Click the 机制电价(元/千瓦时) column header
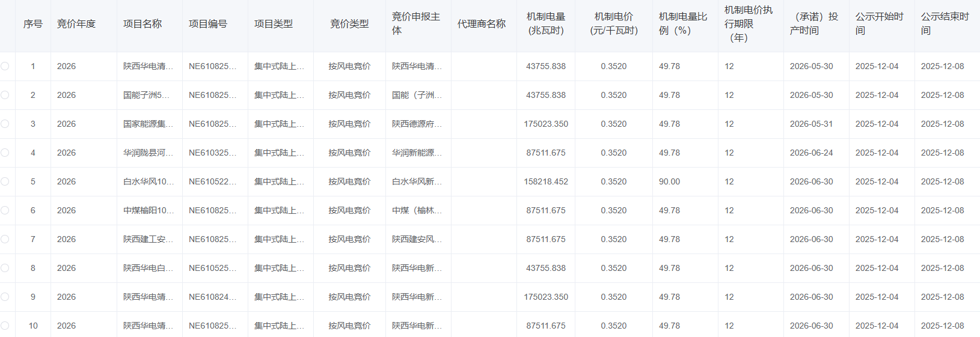This screenshot has height=337, width=980. click(614, 24)
